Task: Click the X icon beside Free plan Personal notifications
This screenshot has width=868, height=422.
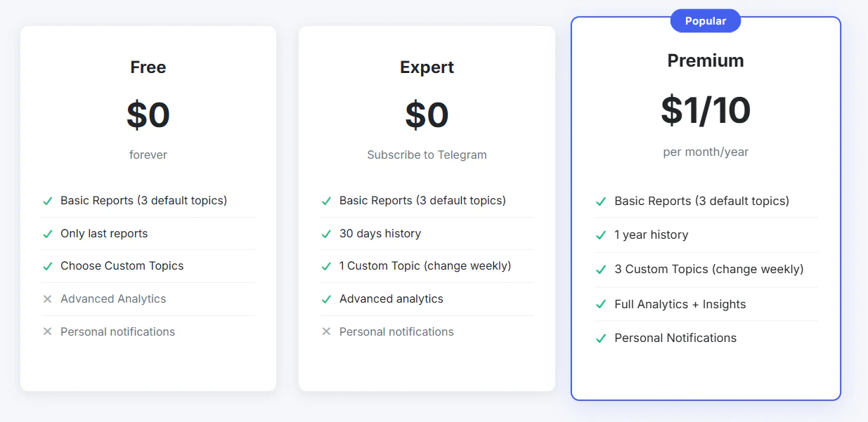Action: coord(48,331)
